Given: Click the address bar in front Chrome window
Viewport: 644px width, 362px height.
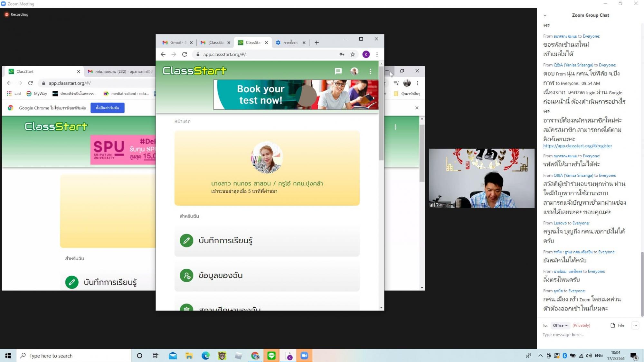Looking at the screenshot, I should (x=267, y=54).
